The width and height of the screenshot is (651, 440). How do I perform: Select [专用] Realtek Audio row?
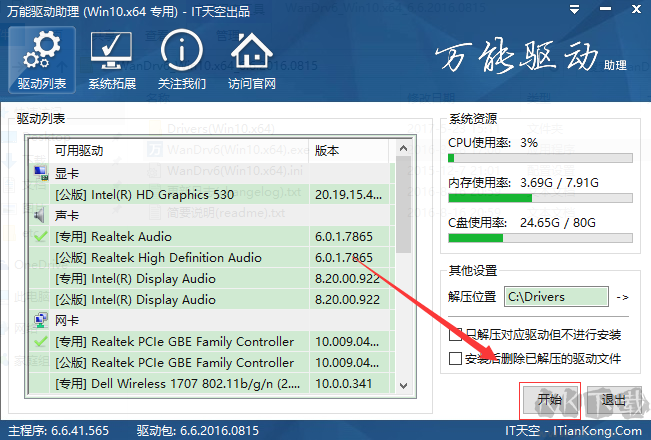coord(210,236)
